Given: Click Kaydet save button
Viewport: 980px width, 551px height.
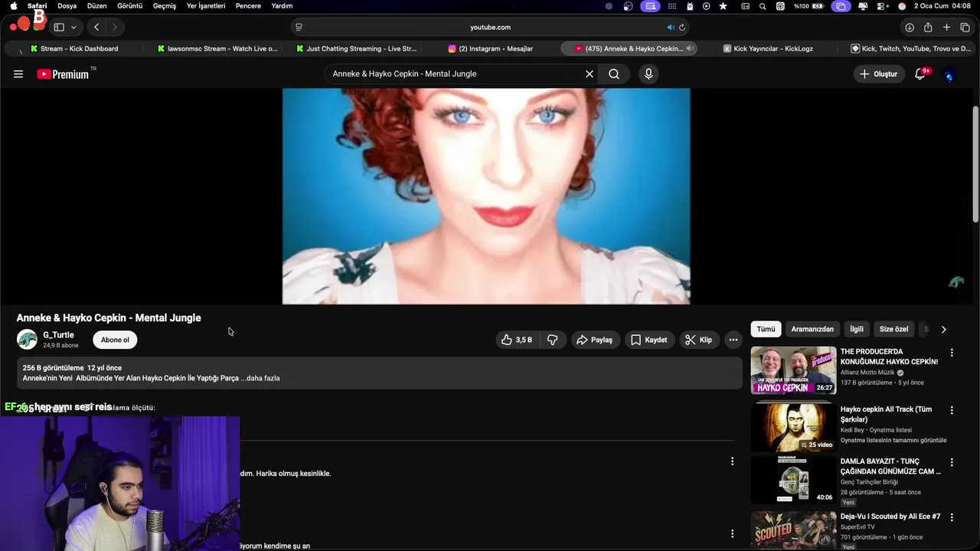Looking at the screenshot, I should (648, 340).
